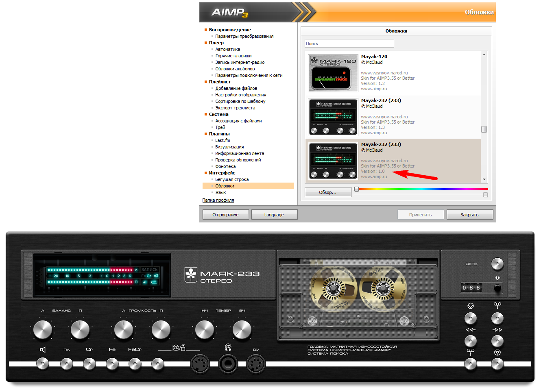
Task: Click the Применить apply button
Action: coord(421,215)
